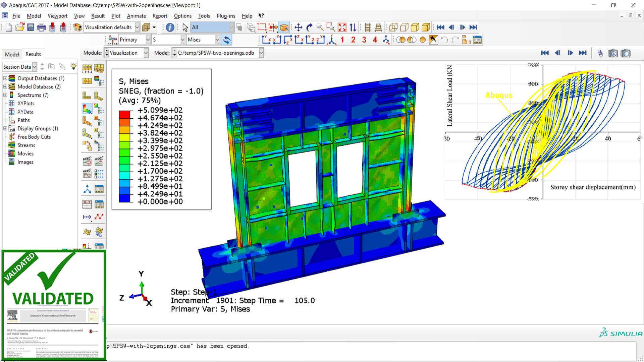Open the color palette icon
Screen dimensions: 644x362
77,27
